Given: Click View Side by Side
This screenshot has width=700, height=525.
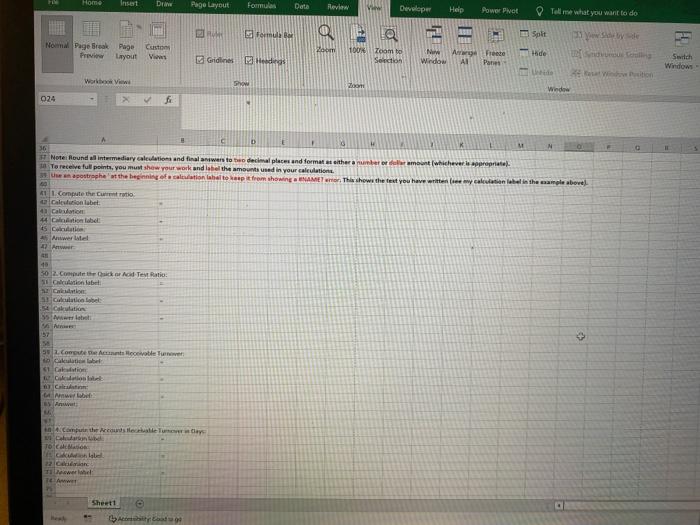Looking at the screenshot, I should 606,35.
